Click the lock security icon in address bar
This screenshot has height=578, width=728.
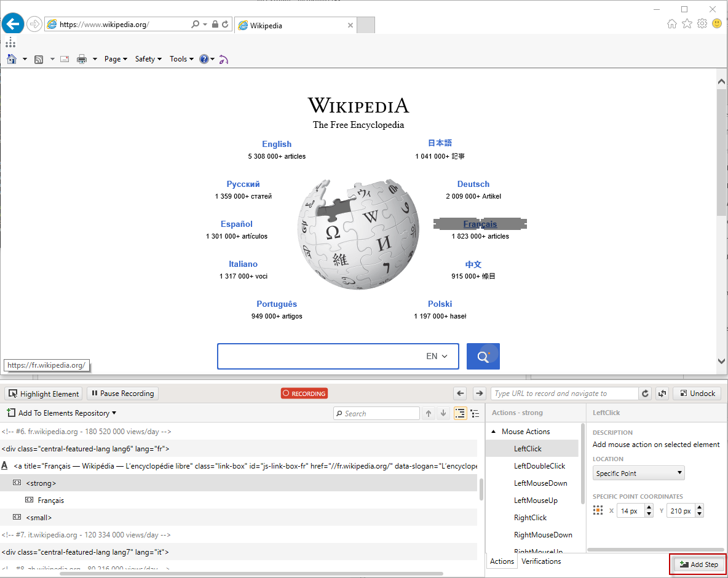coord(215,24)
